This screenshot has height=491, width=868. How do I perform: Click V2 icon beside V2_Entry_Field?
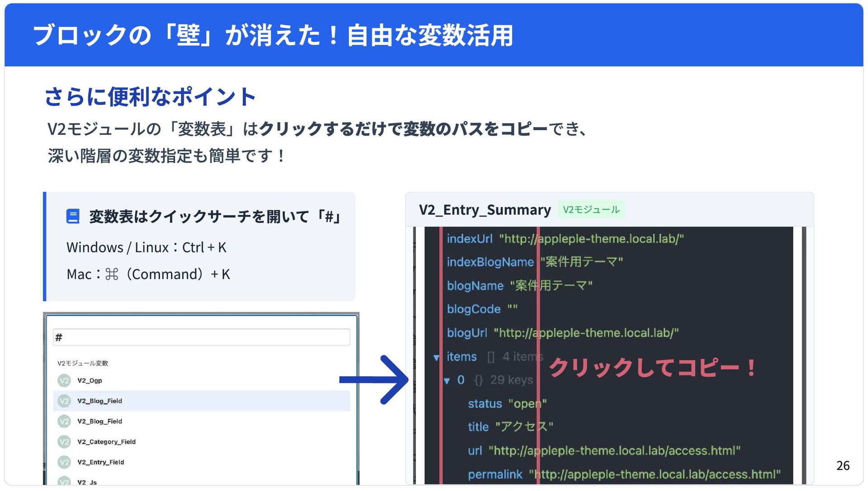(64, 462)
